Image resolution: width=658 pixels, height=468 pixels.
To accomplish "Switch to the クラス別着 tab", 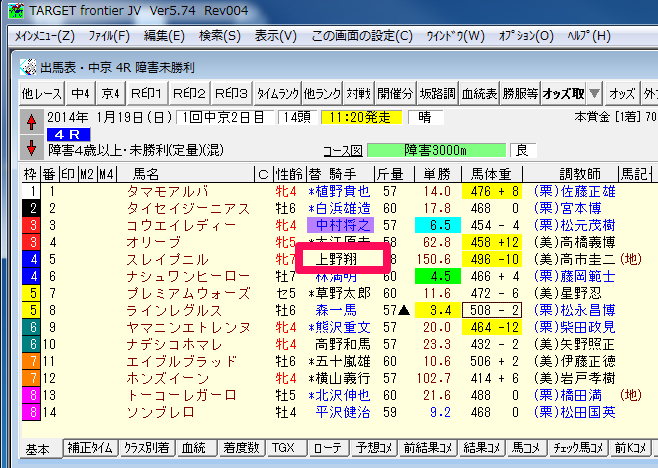I will pyautogui.click(x=147, y=448).
